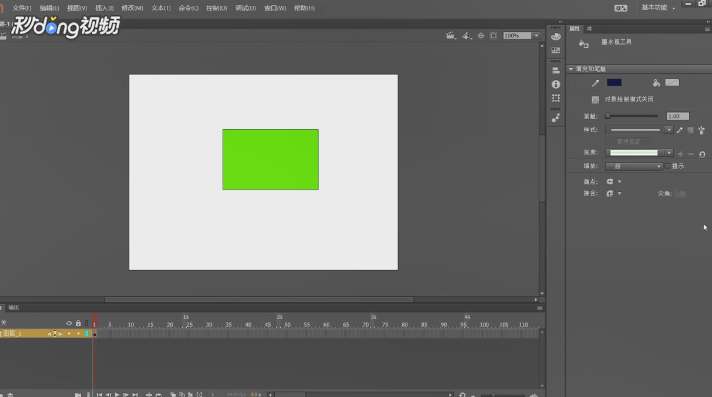This screenshot has height=397, width=712.
Task: Toggle 图层_1 cyan outline color square
Action: pos(87,333)
